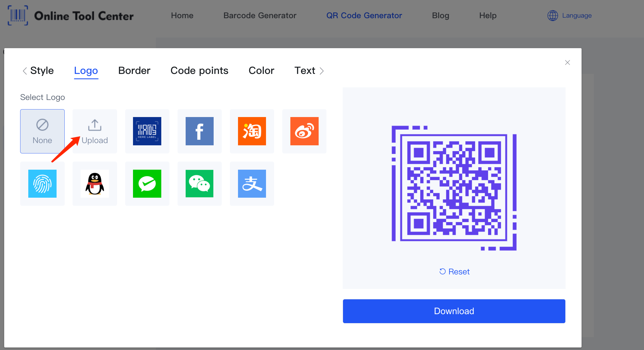The image size is (644, 350).
Task: Select the QQ penguin logo icon
Action: (x=95, y=183)
